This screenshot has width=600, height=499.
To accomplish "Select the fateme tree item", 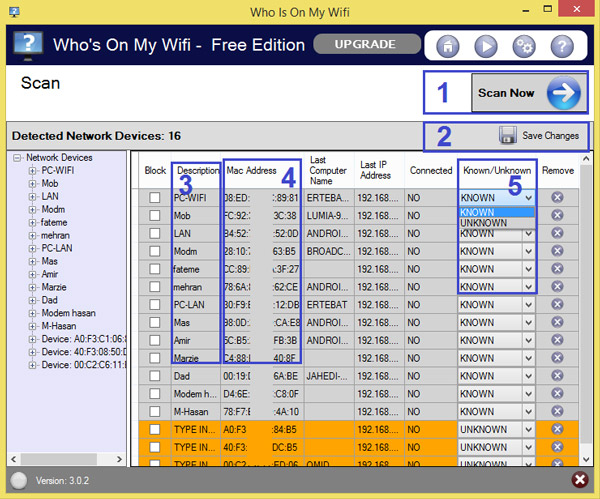I will (54, 222).
